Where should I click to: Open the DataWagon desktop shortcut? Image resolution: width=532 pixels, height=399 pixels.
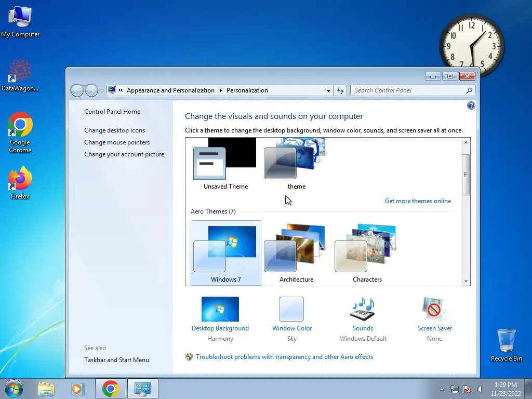[20, 75]
